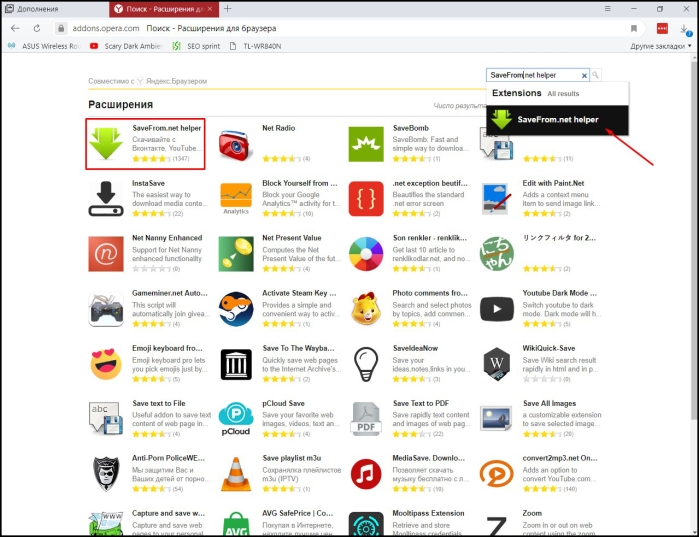This screenshot has width=699, height=537.
Task: Open the Youtube Dark Mode title link
Action: [x=559, y=293]
